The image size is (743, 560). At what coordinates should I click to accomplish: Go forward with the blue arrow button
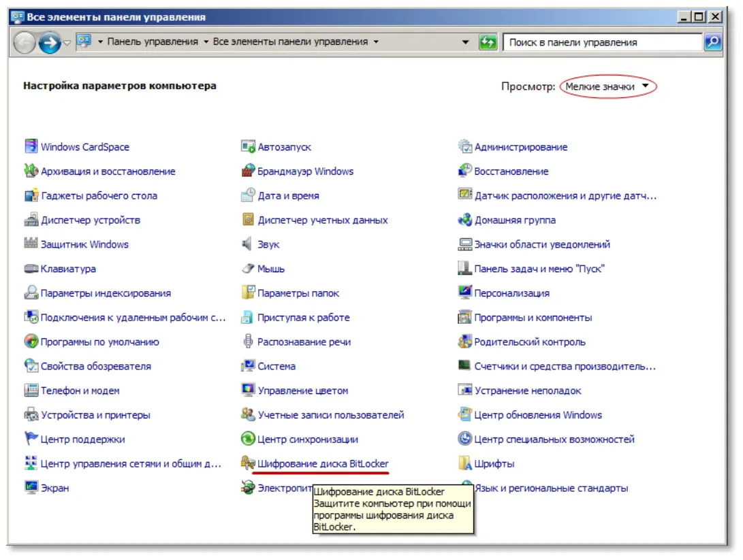pyautogui.click(x=49, y=43)
